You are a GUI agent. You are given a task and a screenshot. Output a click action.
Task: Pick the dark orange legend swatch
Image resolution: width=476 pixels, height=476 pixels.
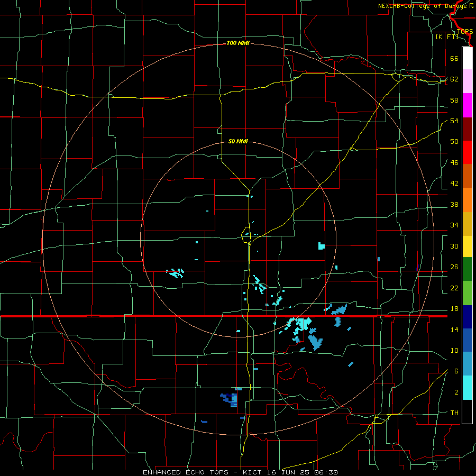pyautogui.click(x=467, y=176)
